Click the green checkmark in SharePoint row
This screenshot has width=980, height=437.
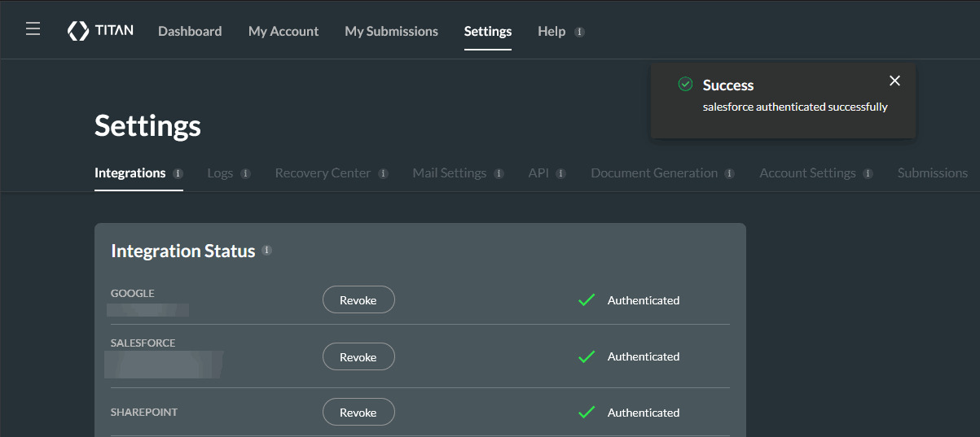pyautogui.click(x=586, y=413)
